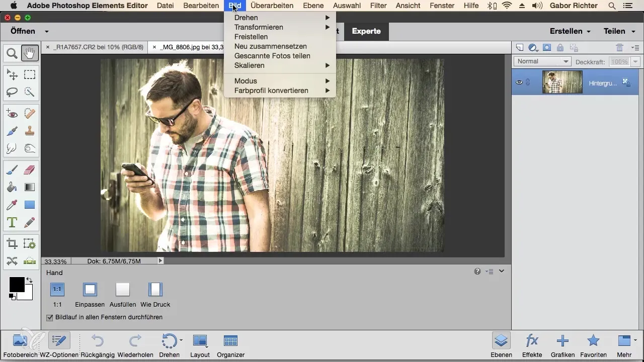Switch to the _R1A7657.CR2 document tab

point(97,47)
